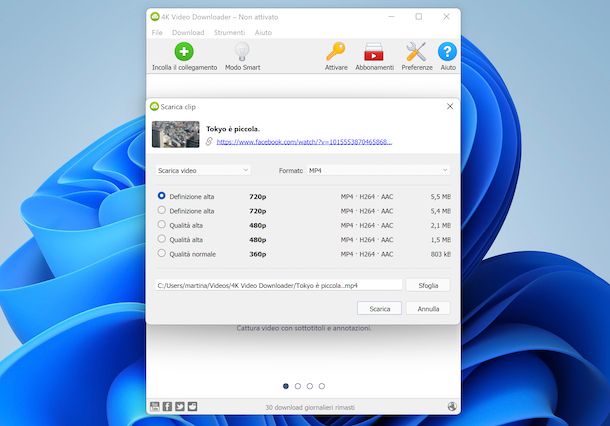Viewport: 610px width, 426px height.
Task: Click the Attivare key icon
Action: [x=336, y=52]
